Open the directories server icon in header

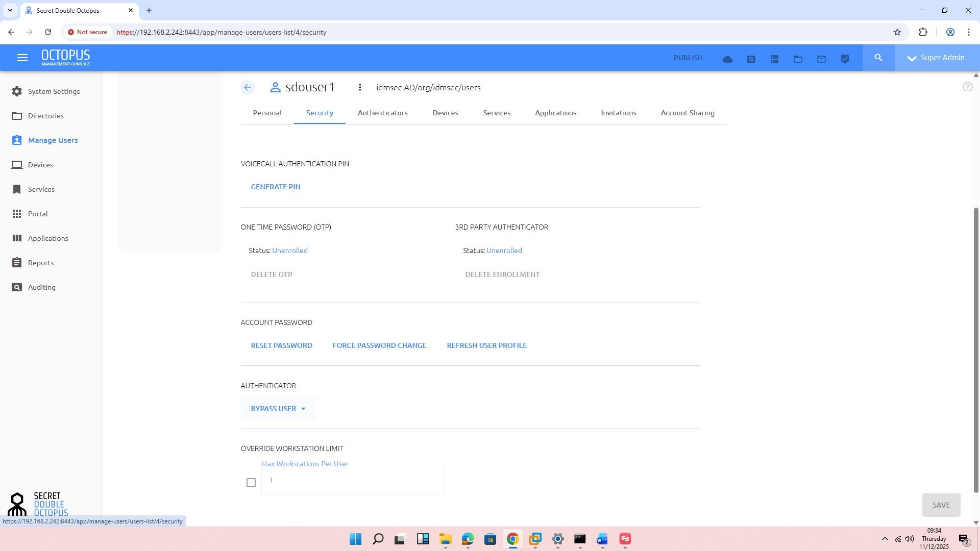click(x=774, y=59)
